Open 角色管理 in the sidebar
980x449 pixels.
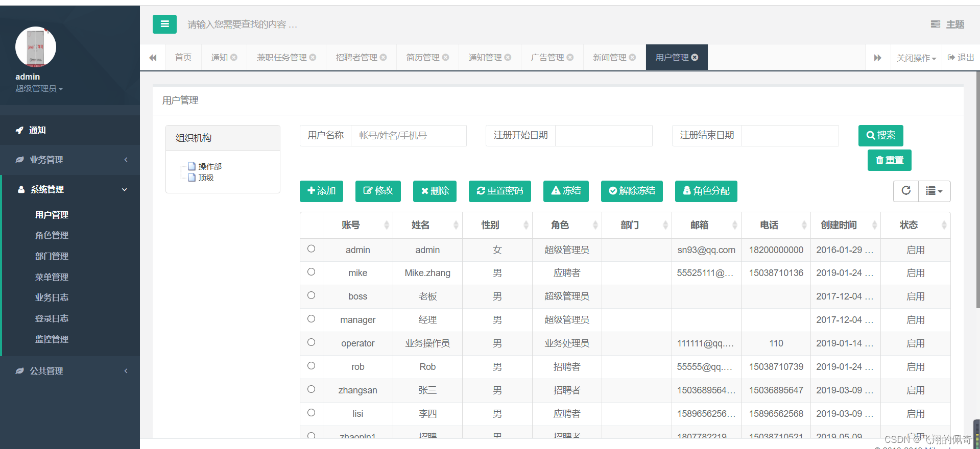pyautogui.click(x=52, y=235)
